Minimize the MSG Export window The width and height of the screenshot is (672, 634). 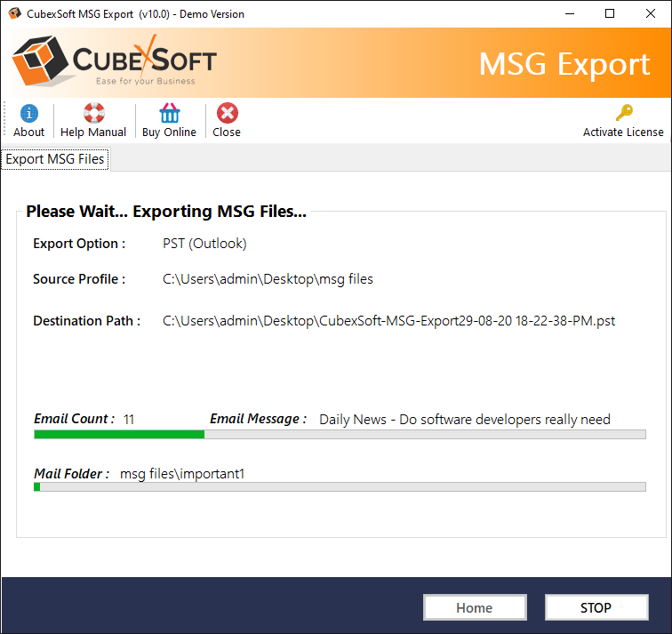(x=570, y=13)
